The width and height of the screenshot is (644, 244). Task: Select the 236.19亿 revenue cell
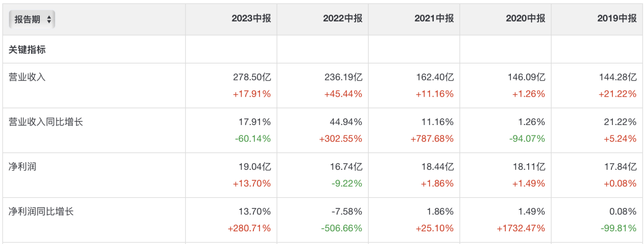point(343,78)
